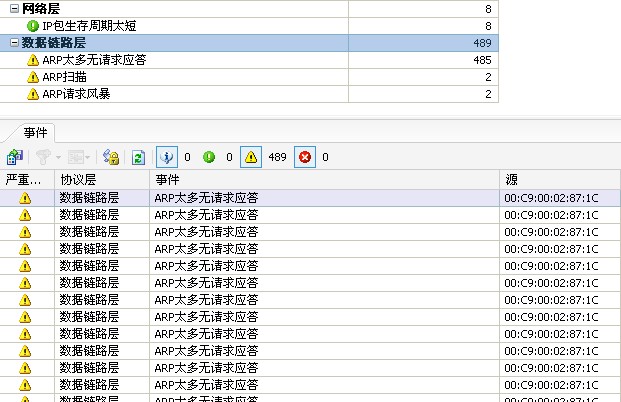Image resolution: width=621 pixels, height=402 pixels.
Task: Click the count 485 for ARP太多无请求应答
Action: [482, 60]
